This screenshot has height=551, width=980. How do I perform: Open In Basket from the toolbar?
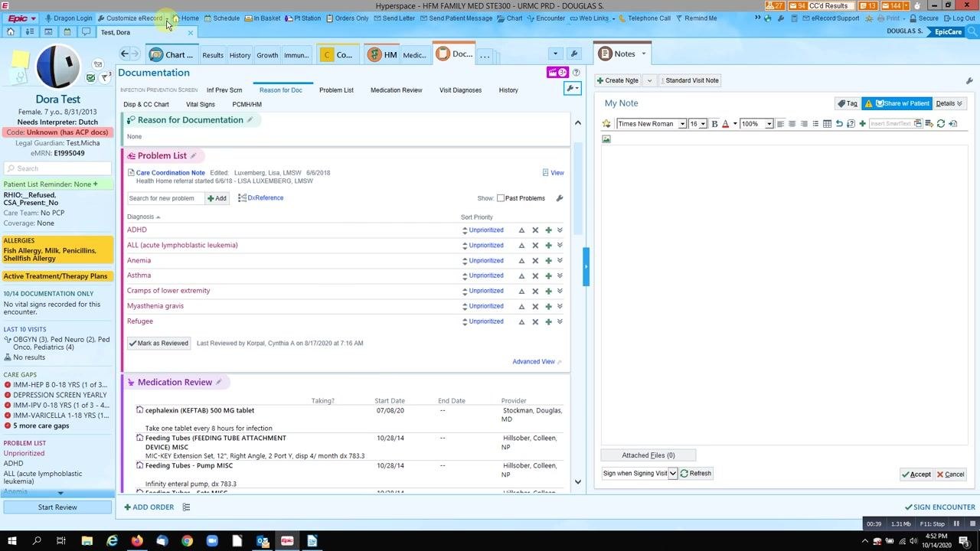[x=263, y=18]
